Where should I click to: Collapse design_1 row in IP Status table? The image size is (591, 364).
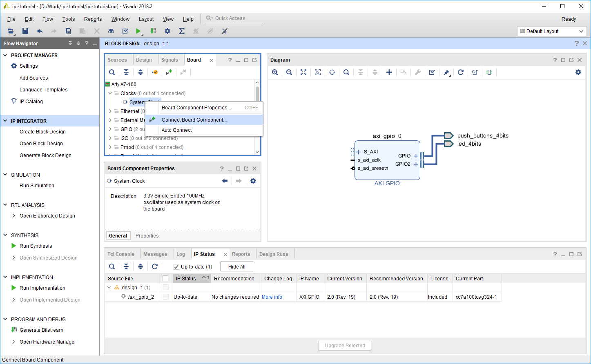pos(109,288)
